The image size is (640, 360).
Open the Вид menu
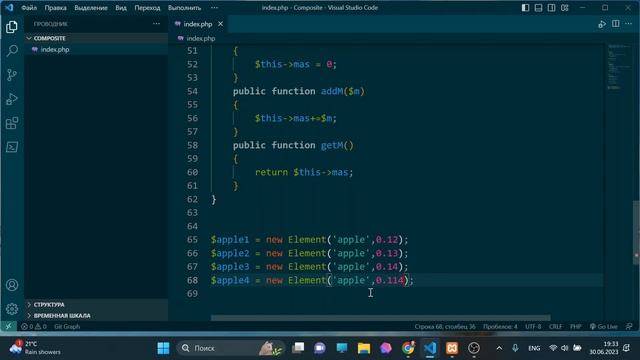tap(121, 8)
